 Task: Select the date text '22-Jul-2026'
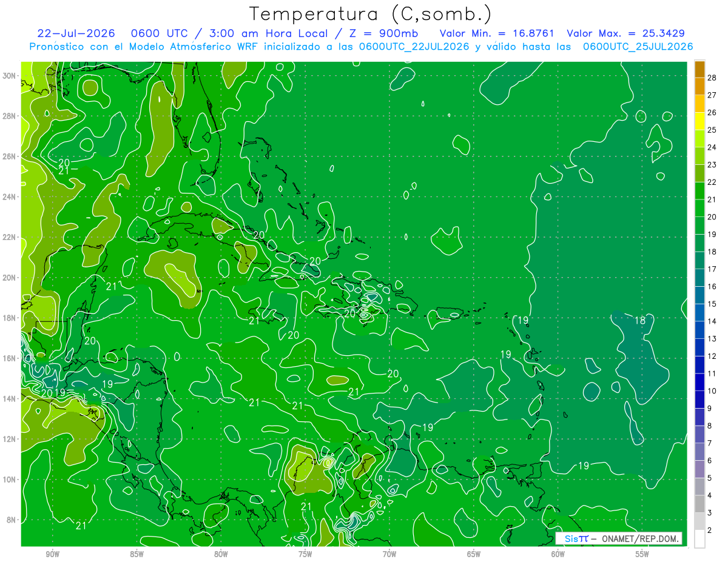coord(76,34)
